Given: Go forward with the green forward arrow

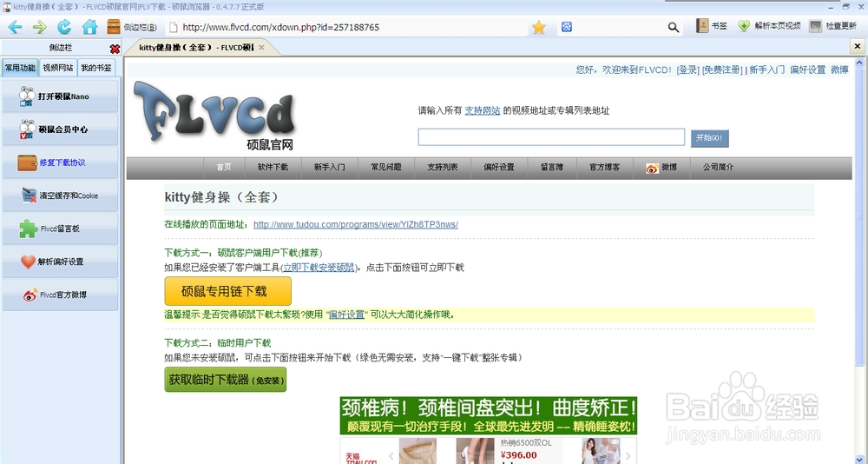Looking at the screenshot, I should [x=39, y=27].
